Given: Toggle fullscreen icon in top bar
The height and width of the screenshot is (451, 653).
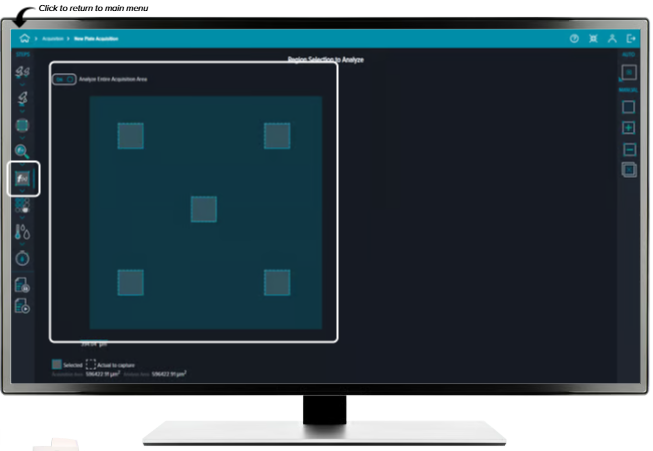Looking at the screenshot, I should click(593, 39).
